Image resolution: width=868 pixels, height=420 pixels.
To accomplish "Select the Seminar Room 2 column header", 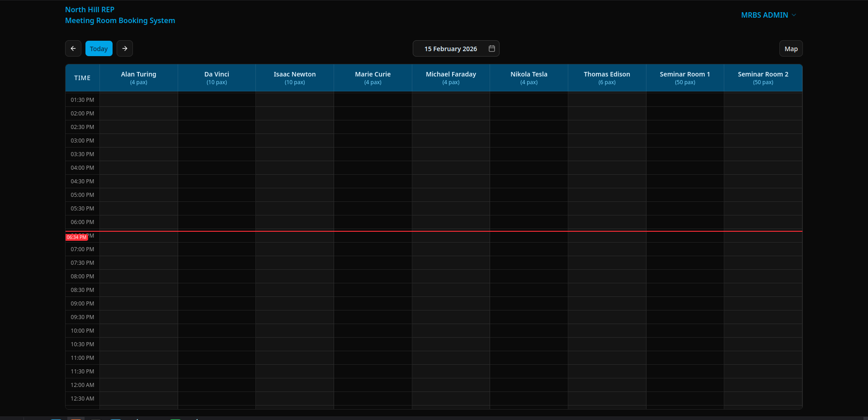I will point(763,77).
